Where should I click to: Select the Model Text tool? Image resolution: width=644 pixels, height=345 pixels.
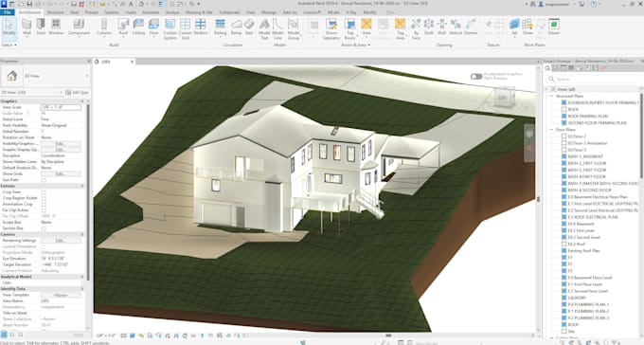[264, 28]
